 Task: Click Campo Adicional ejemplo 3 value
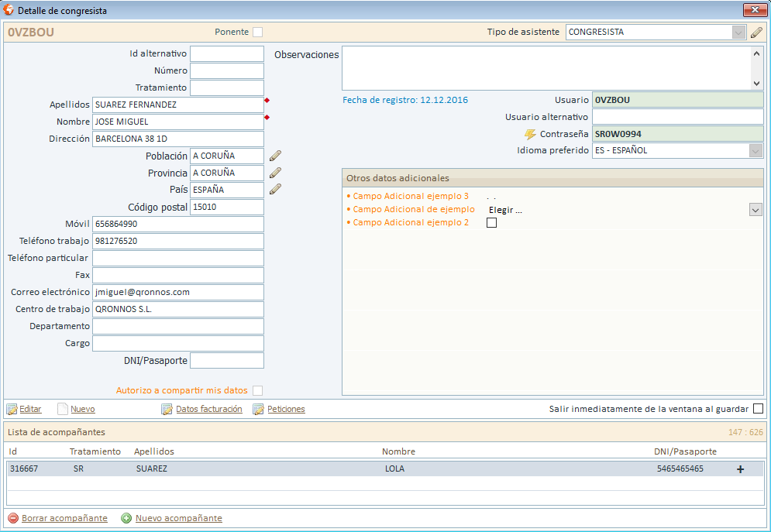click(491, 197)
